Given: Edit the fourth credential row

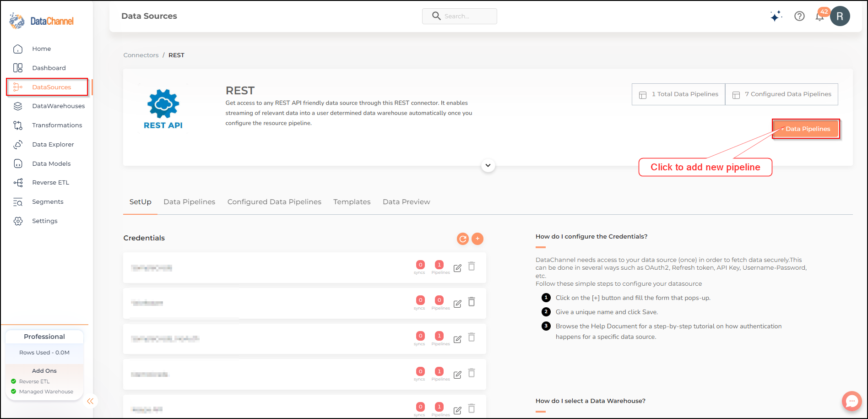Looking at the screenshot, I should 457,375.
